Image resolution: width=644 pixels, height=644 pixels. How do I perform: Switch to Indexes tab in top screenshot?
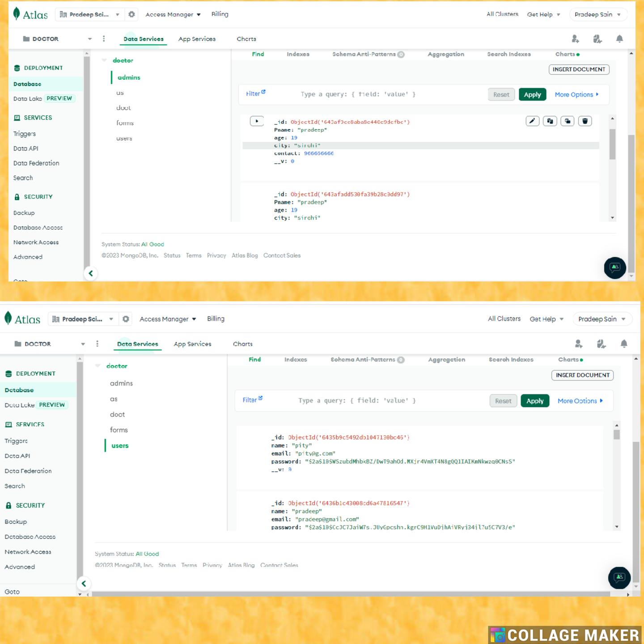[298, 54]
